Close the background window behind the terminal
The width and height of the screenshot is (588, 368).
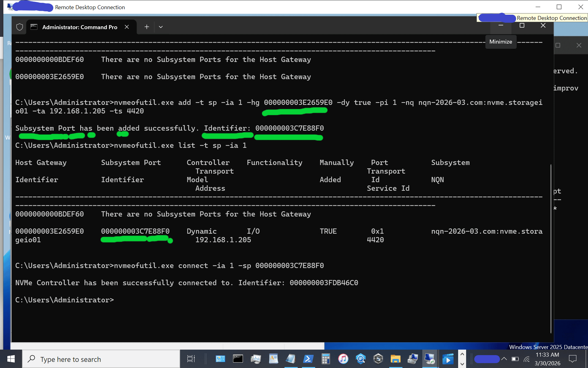coord(579,45)
